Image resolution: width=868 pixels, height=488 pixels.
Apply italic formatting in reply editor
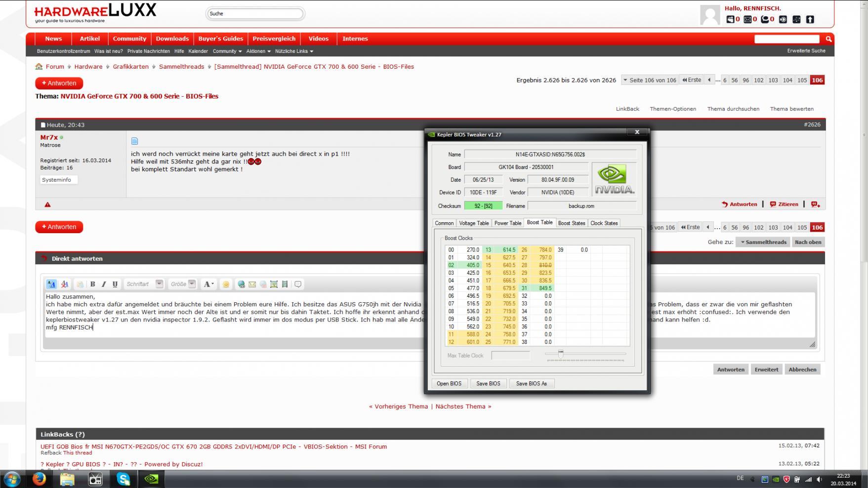tap(104, 284)
